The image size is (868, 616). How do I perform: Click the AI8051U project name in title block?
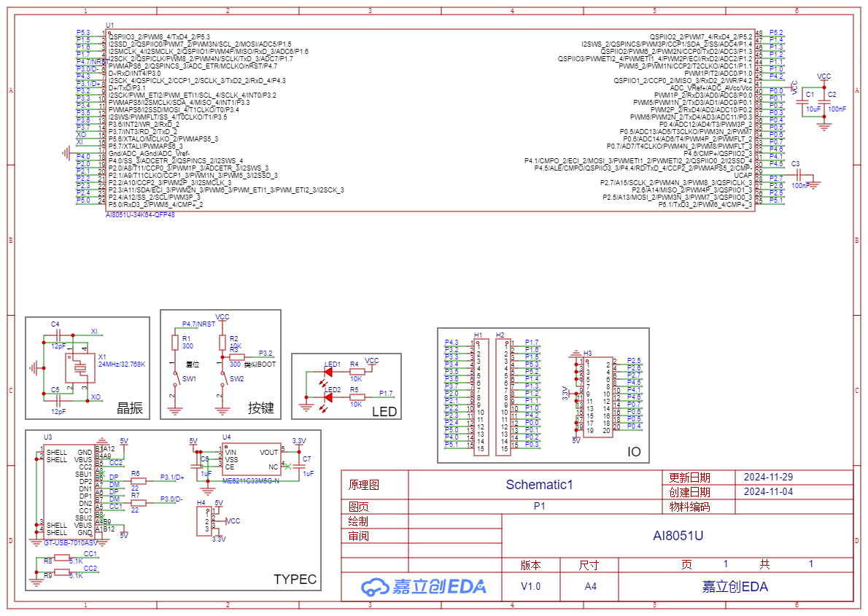[678, 535]
